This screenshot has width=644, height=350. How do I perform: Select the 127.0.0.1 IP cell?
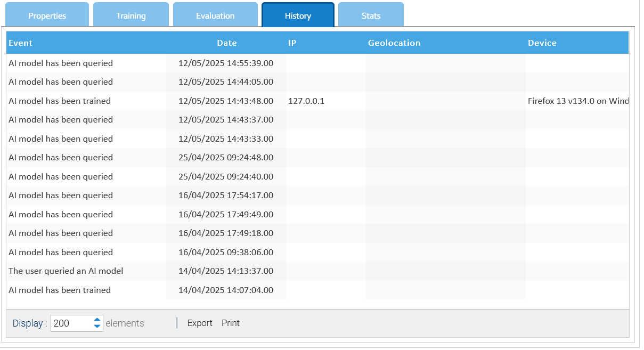point(306,101)
